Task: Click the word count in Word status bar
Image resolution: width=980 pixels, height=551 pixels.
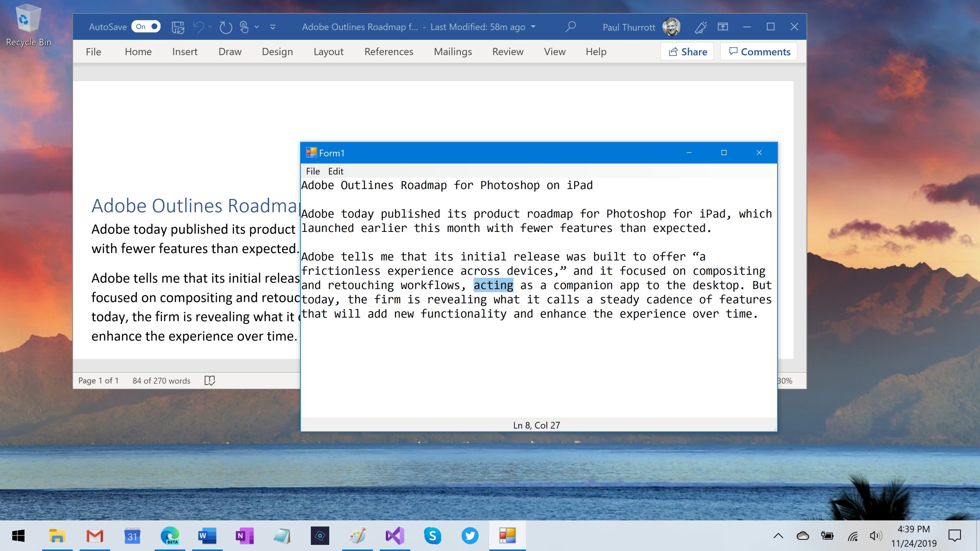Action: pos(161,380)
